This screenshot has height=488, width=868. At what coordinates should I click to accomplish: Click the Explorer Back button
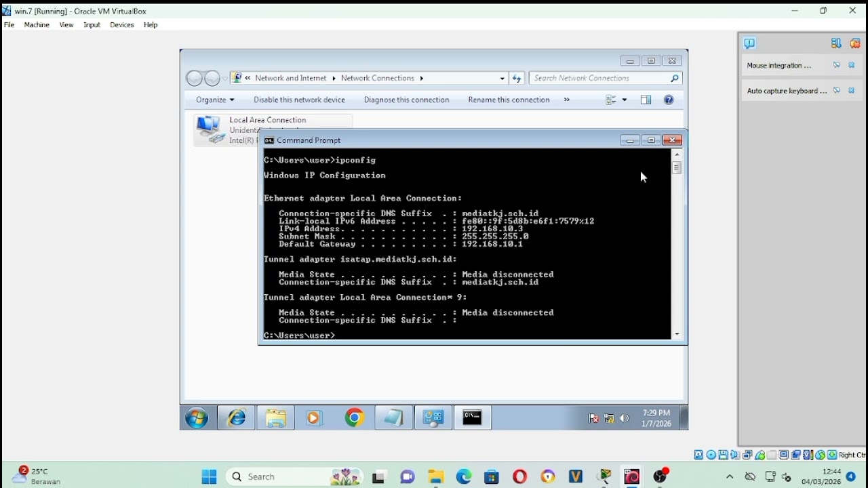(195, 79)
